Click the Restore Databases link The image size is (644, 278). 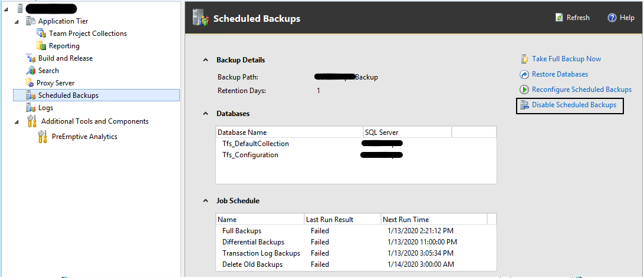(x=560, y=74)
